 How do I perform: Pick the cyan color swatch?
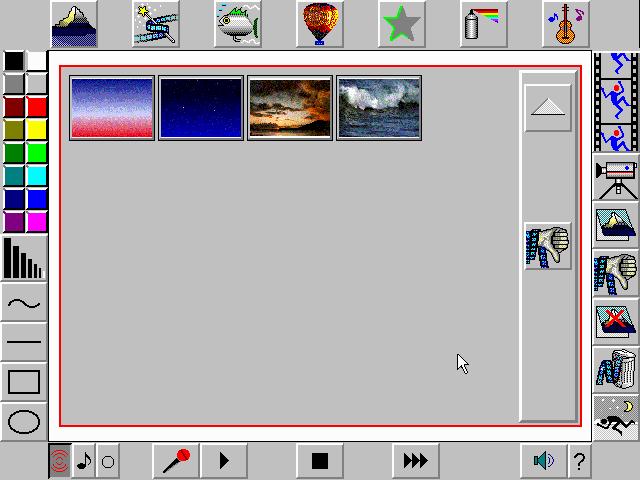pyautogui.click(x=37, y=176)
